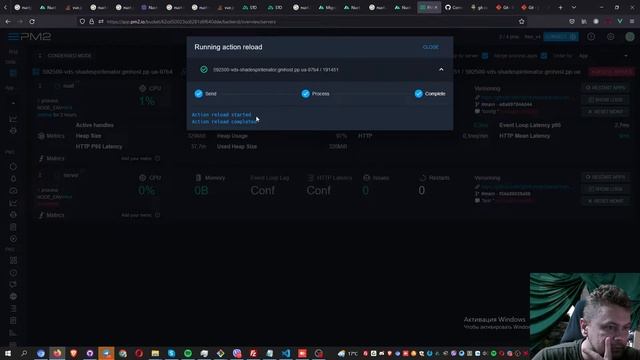Click the Restarts icon of second process
Viewport: 640px width, 360px height.
pyautogui.click(x=423, y=178)
